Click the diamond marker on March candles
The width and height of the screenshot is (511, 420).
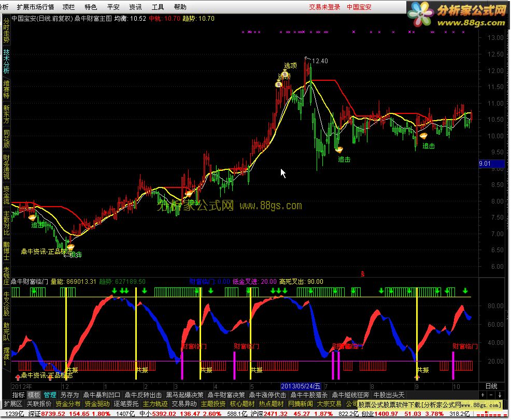(189, 194)
